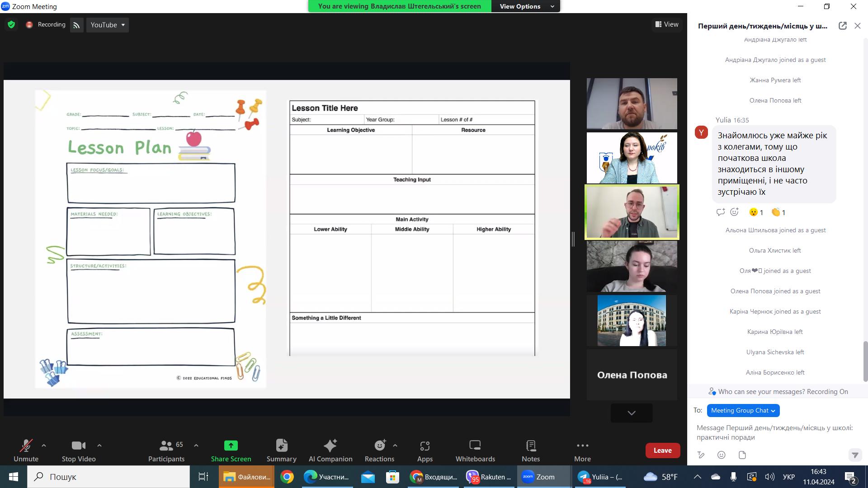Screen dimensions: 868x488
Task: Expand the YouTube livestream dropdown
Action: tap(108, 25)
